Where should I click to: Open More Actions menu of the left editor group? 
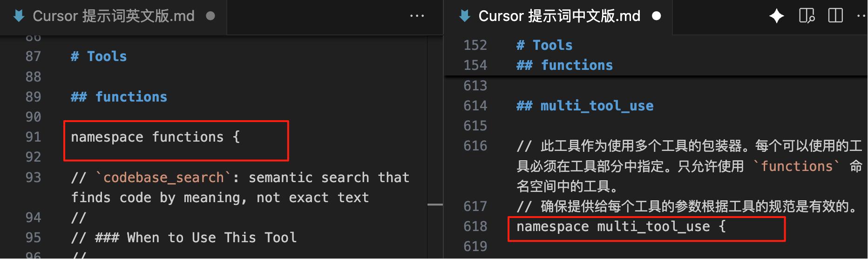pos(417,16)
